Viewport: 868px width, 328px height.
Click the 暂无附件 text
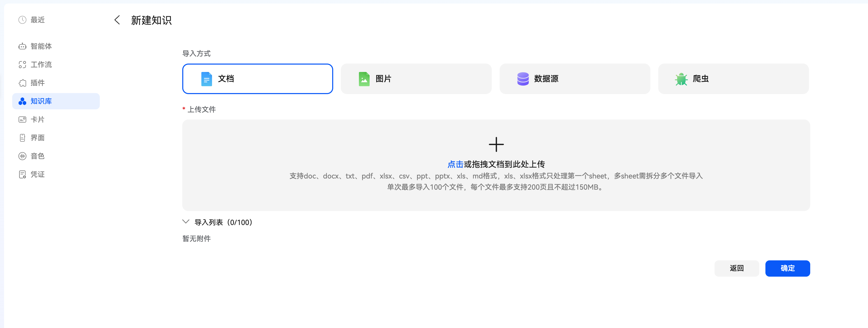click(197, 239)
